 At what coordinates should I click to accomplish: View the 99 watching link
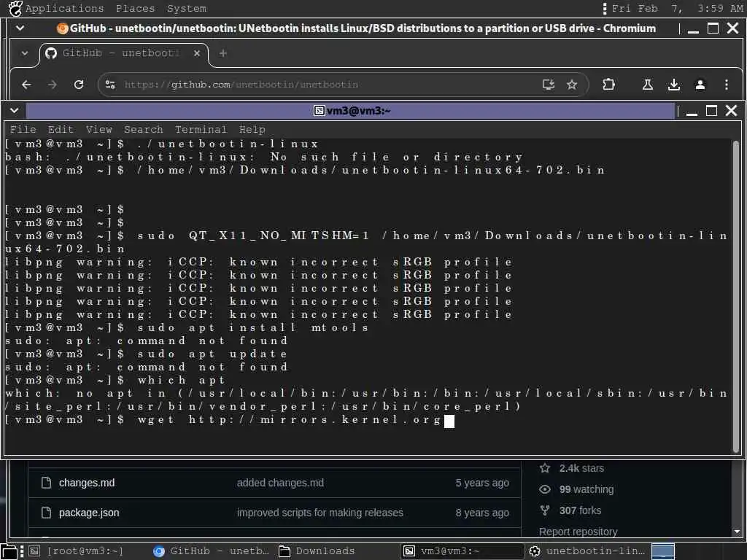tap(587, 489)
